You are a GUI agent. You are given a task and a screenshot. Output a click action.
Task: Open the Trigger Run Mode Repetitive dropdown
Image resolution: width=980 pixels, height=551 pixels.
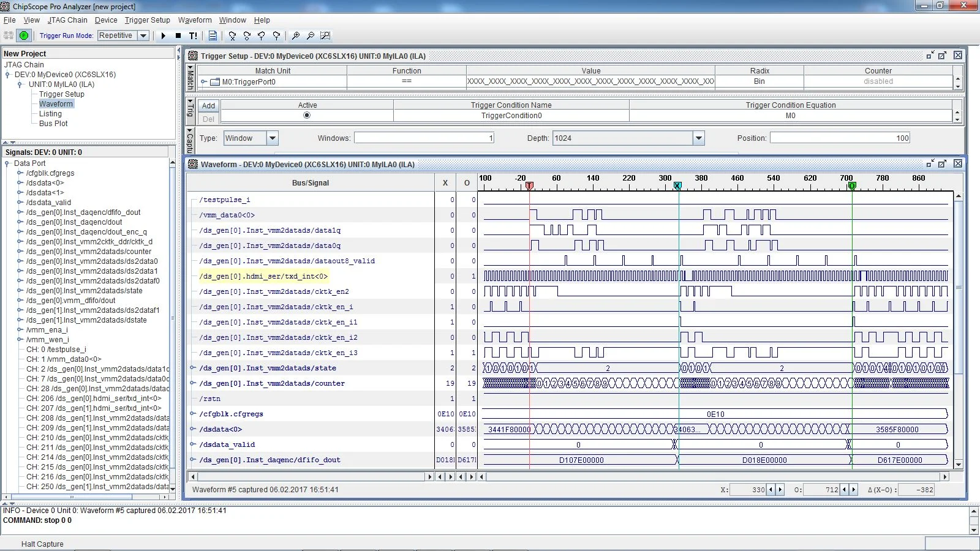click(x=142, y=36)
